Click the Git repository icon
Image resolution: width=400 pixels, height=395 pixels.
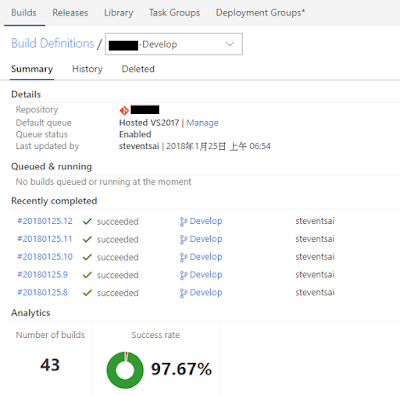pos(124,110)
